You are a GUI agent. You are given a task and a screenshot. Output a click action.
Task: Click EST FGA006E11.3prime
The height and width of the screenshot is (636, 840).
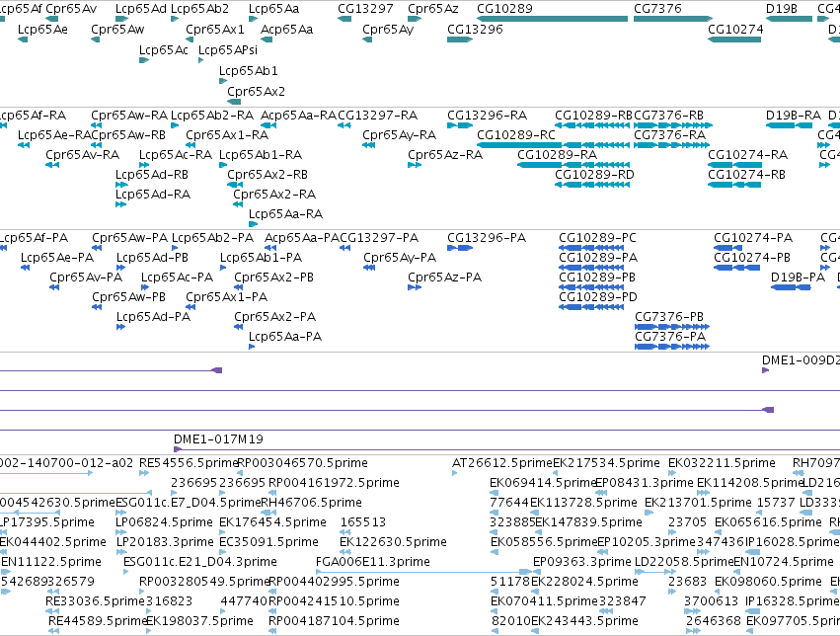pyautogui.click(x=423, y=572)
